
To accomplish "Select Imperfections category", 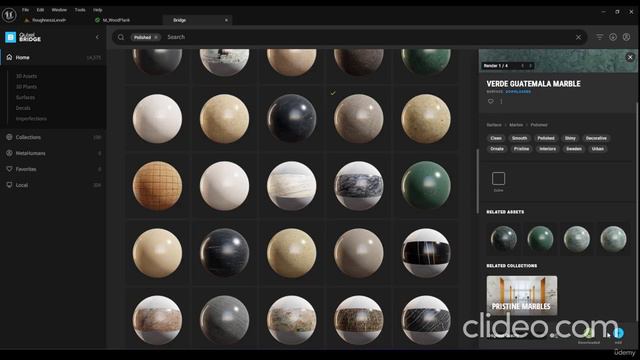I will coord(31,118).
